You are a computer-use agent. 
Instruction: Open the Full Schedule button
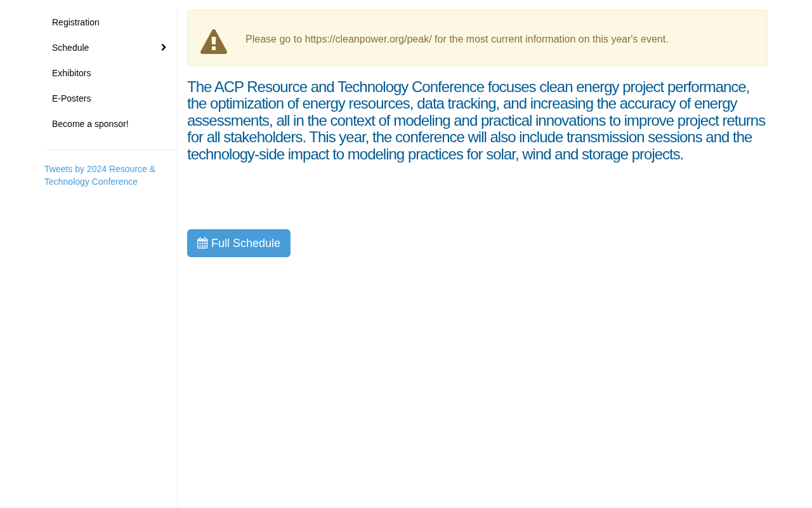(239, 243)
